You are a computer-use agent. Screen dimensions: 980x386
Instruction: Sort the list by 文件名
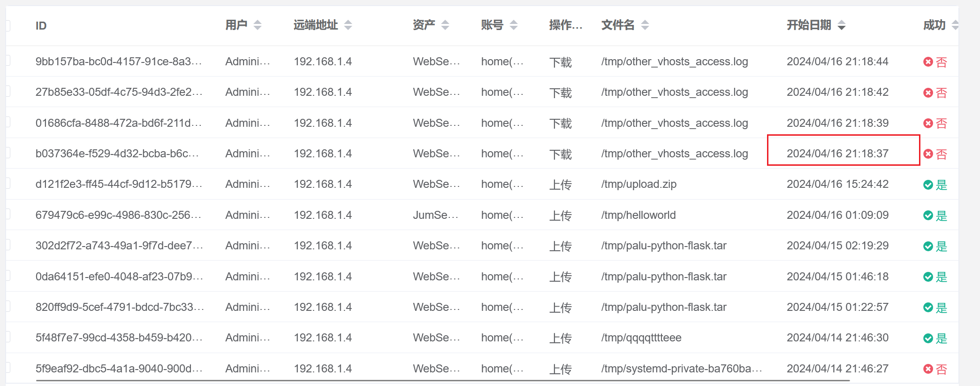(x=645, y=25)
